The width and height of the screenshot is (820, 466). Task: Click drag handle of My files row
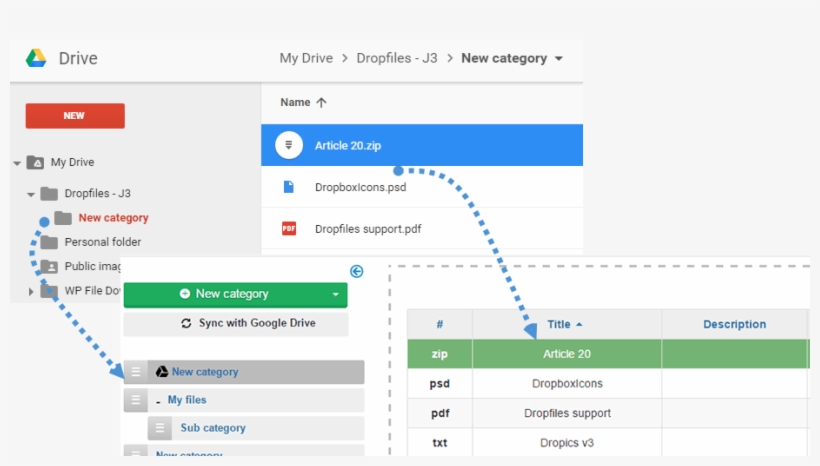135,400
